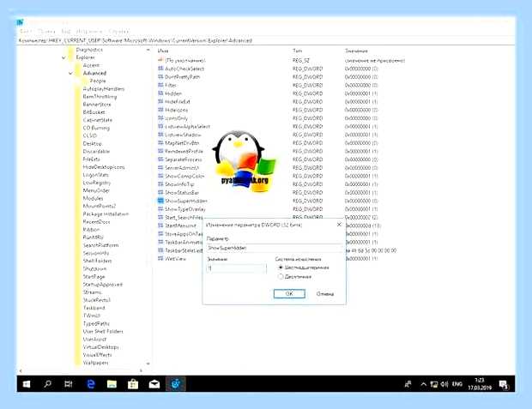The height and width of the screenshot is (409, 532).
Task: Click the default string value icon
Action: pos(160,60)
